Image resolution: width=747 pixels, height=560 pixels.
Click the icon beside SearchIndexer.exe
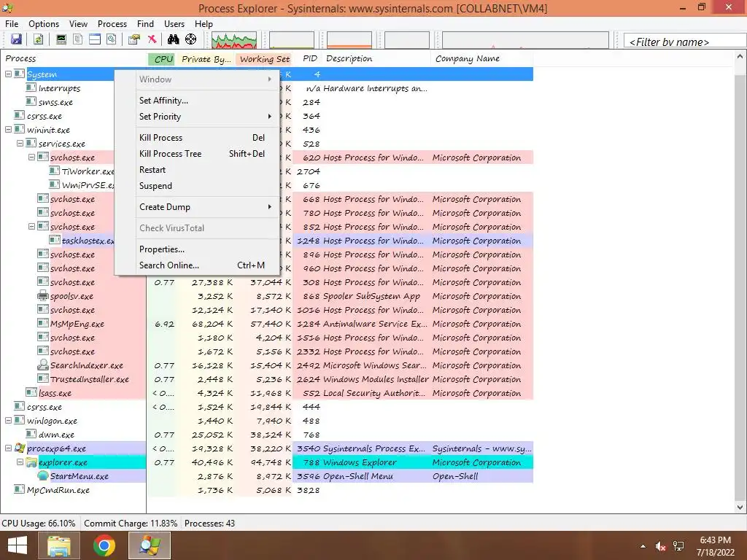click(x=43, y=365)
